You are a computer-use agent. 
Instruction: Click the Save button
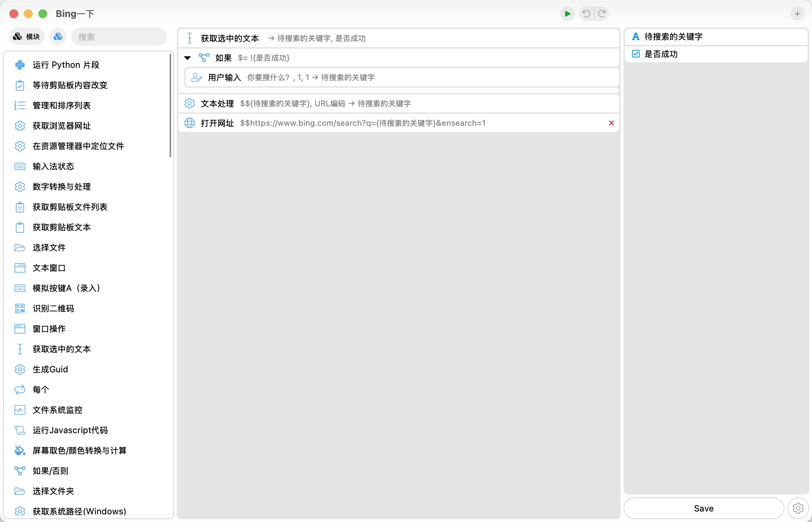coord(704,508)
